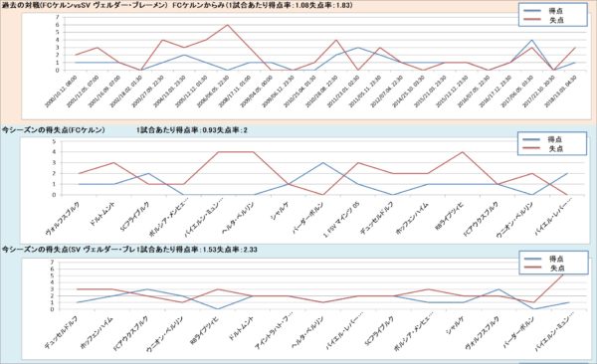The width and height of the screenshot is (597, 364).
Task: Click "RBライプツィヒ" label in the bottom chart
Action: (205, 330)
